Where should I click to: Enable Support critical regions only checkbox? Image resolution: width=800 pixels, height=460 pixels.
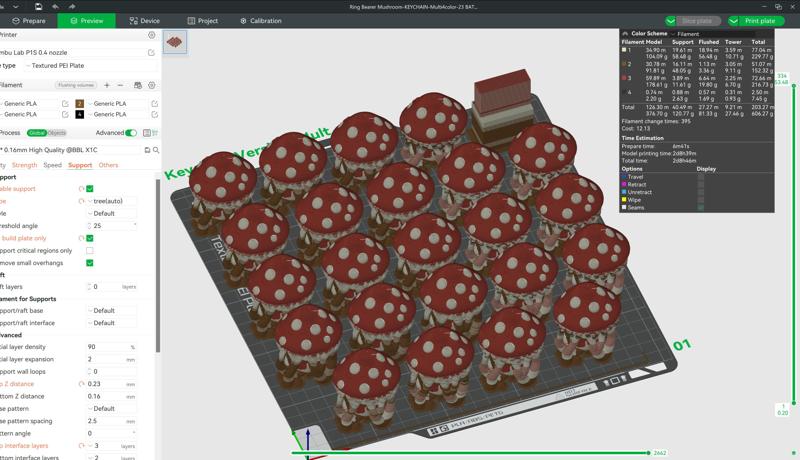(x=90, y=250)
